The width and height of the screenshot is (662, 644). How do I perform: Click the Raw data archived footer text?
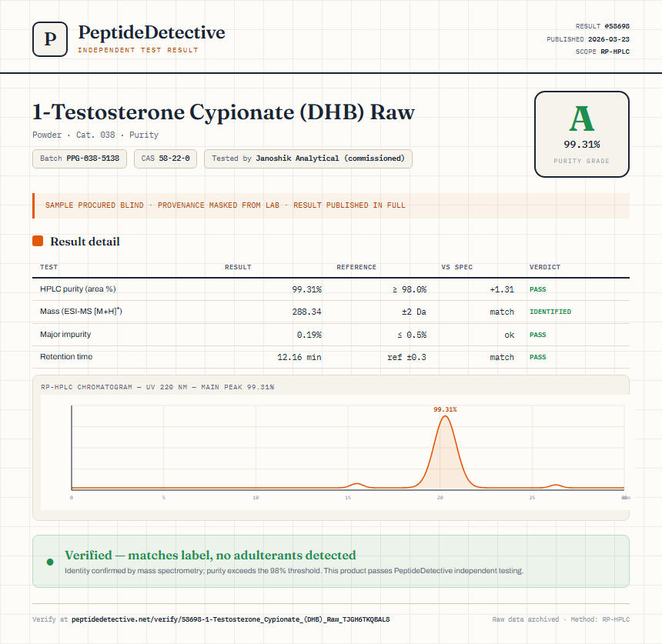(x=525, y=619)
